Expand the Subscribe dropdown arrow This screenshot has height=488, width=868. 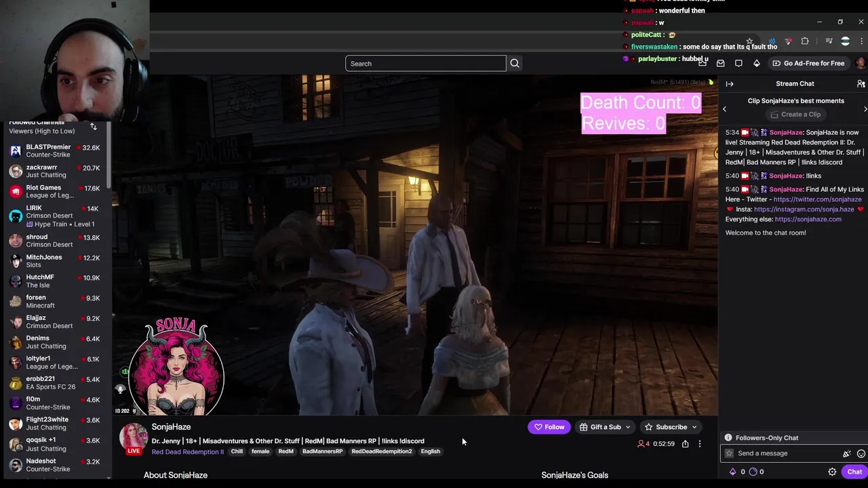[x=694, y=427]
